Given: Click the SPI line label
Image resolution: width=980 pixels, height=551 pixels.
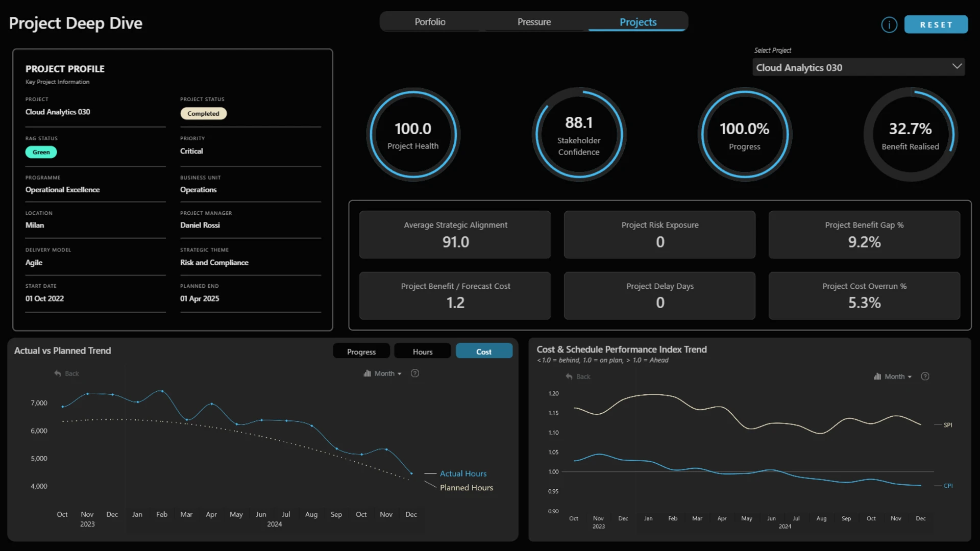Looking at the screenshot, I should click(x=948, y=425).
